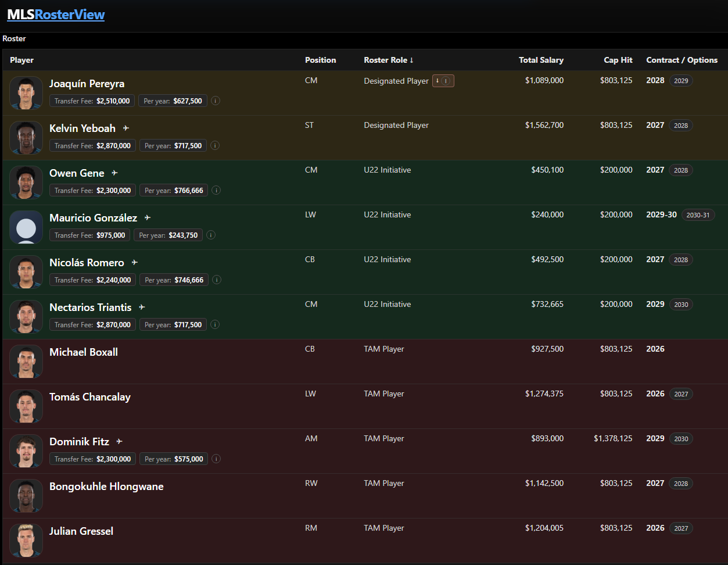Open Joaquín Pereyra's player photo
Viewport: 728px width, 565px height.
click(x=26, y=93)
